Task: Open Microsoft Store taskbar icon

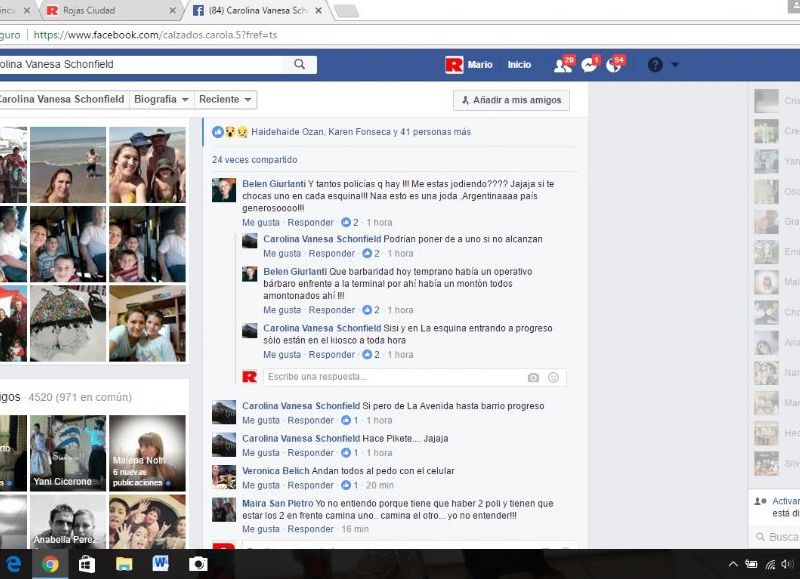Action: point(87,564)
